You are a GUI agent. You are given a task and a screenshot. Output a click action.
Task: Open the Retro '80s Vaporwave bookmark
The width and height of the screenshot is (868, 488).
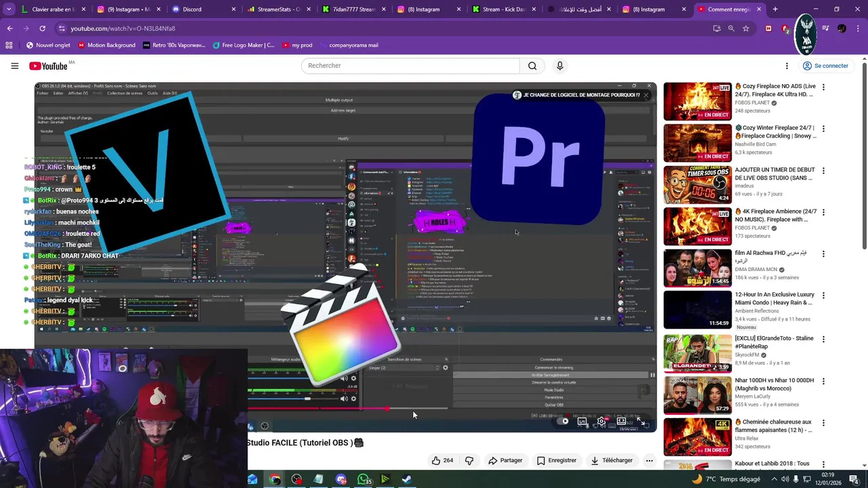click(174, 45)
